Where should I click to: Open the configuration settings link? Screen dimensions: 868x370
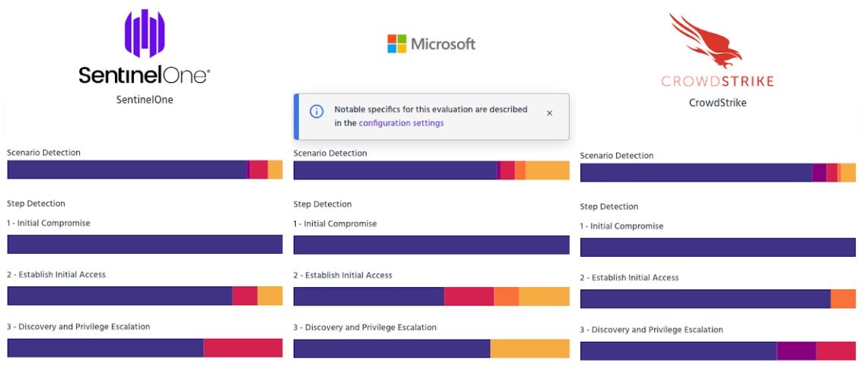point(401,122)
